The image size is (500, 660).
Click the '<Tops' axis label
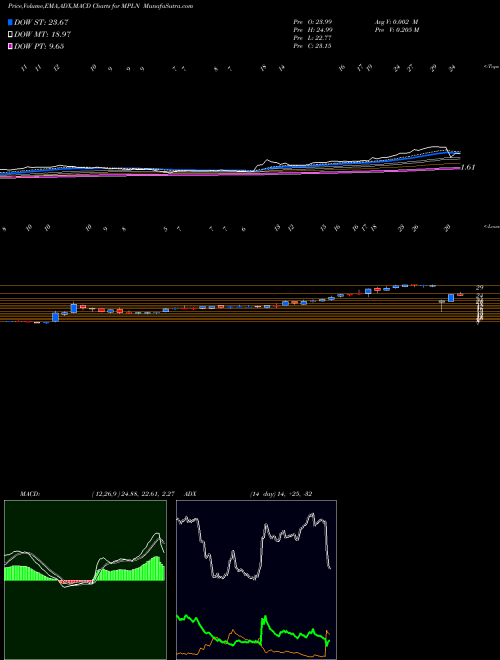point(492,67)
